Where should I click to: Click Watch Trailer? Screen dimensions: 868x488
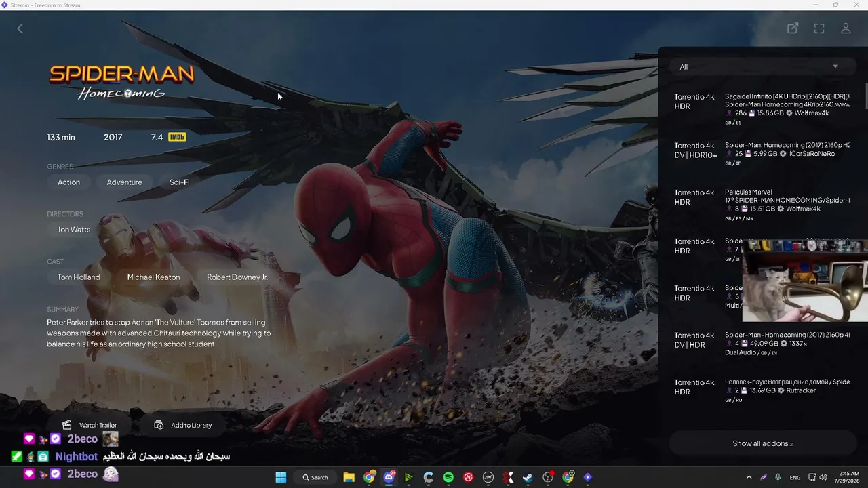[x=90, y=425]
